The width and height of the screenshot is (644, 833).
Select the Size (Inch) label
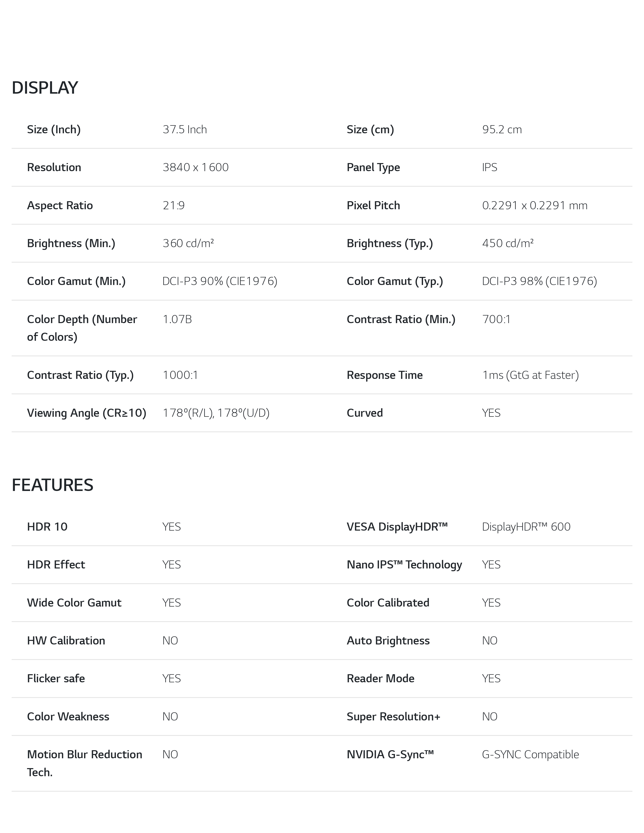tap(54, 129)
